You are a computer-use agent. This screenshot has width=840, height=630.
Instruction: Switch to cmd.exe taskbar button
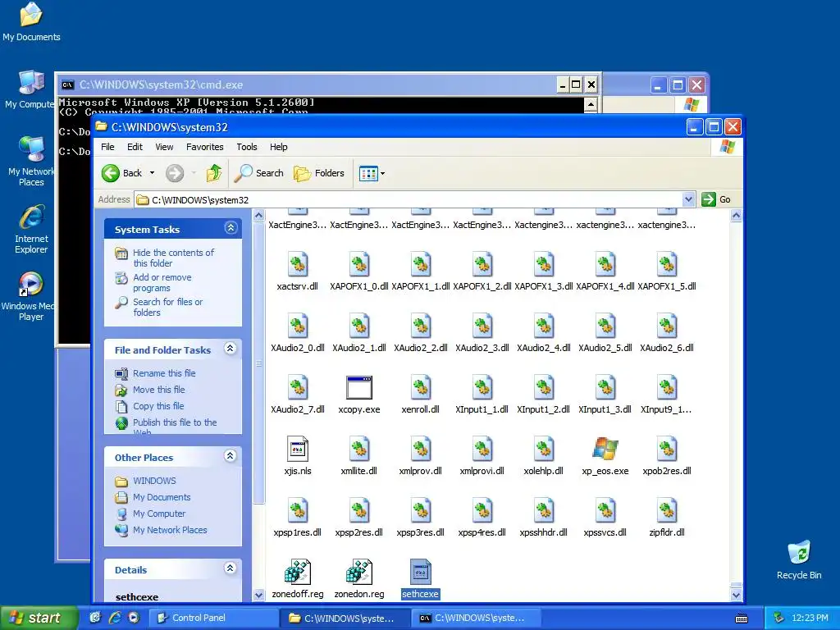477,618
